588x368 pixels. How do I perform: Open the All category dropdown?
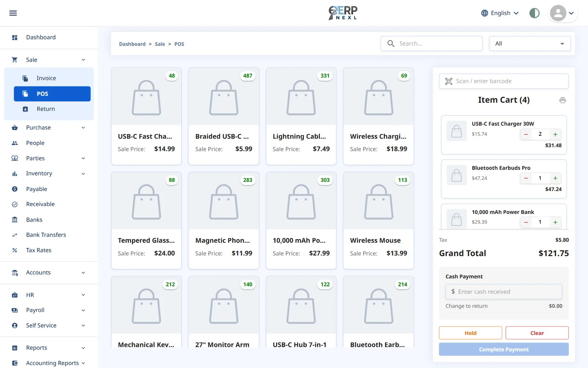tap(530, 43)
